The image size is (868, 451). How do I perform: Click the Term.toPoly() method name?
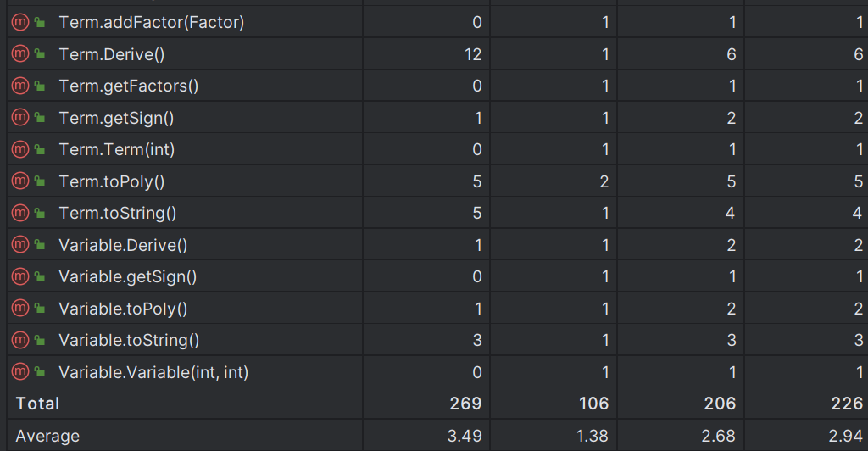[112, 181]
